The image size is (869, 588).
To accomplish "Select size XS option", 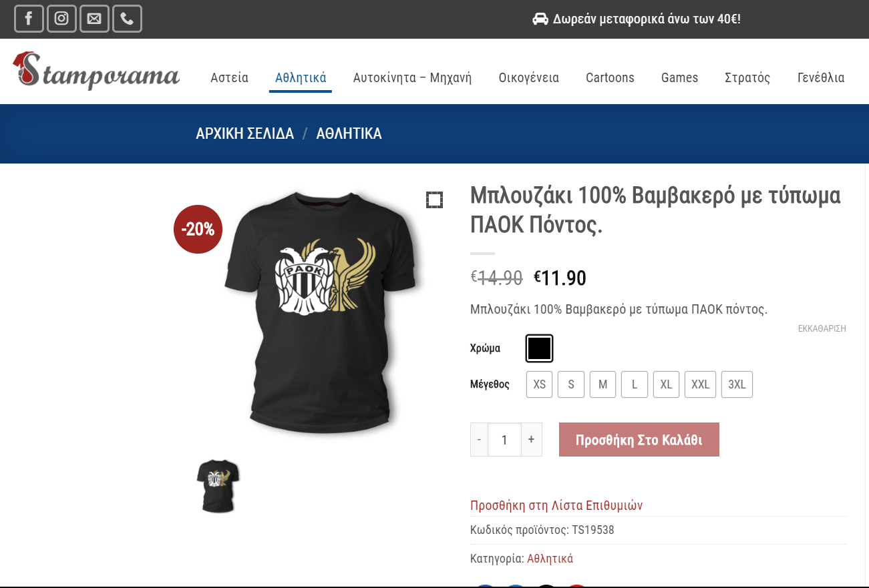I will [x=540, y=384].
